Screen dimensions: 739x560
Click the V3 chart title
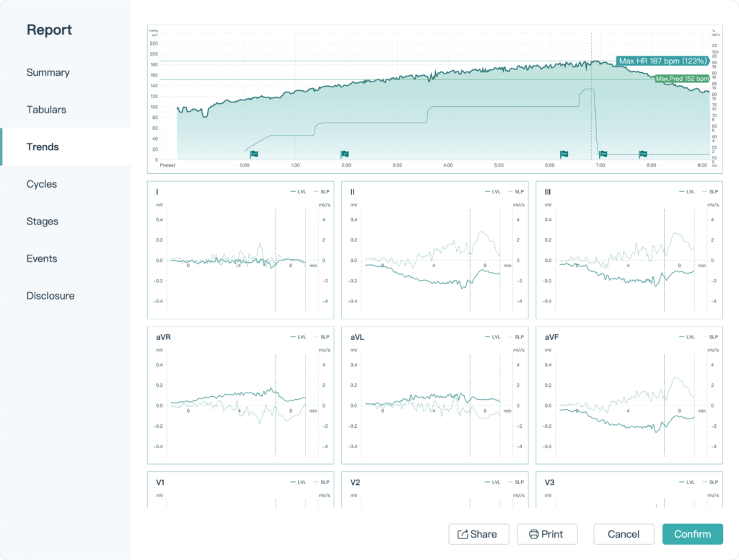(549, 483)
